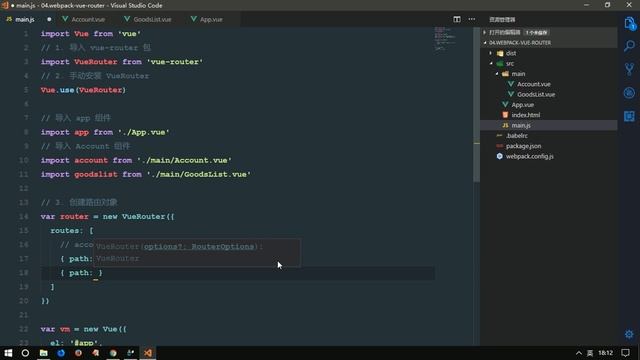The width and height of the screenshot is (640, 360).
Task: Open package.json in the explorer tree
Action: (524, 146)
